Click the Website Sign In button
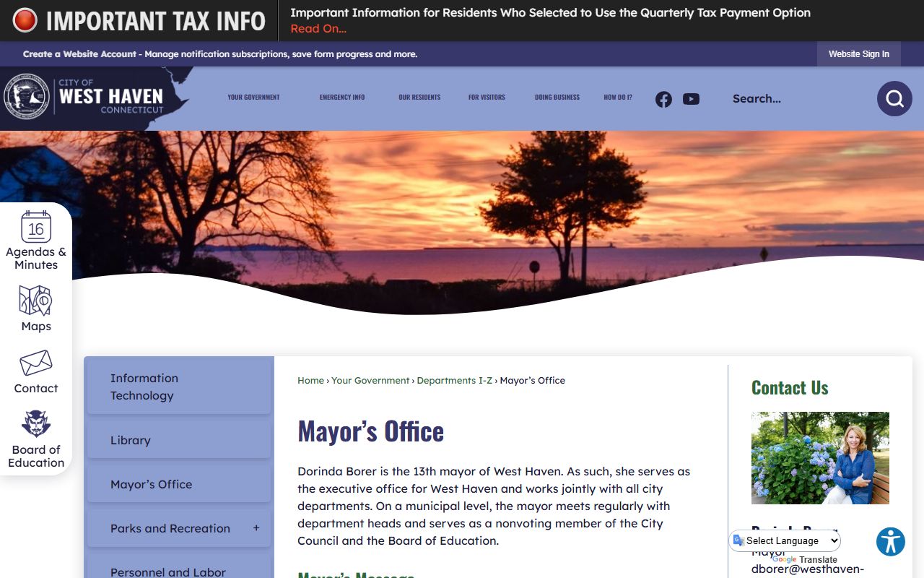 858,54
